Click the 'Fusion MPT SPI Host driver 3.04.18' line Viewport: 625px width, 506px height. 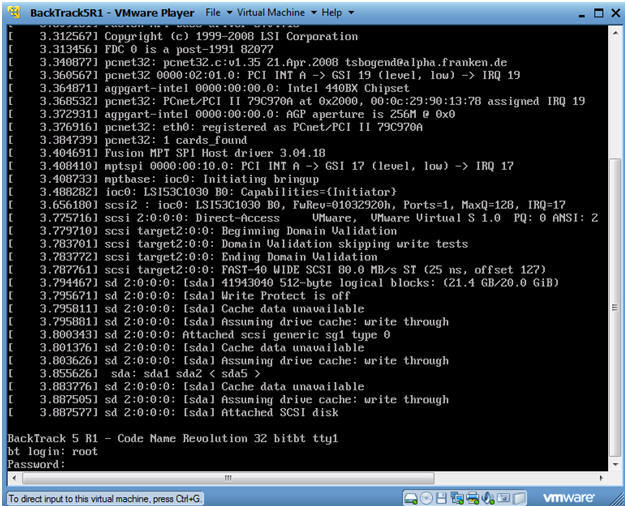coord(166,153)
